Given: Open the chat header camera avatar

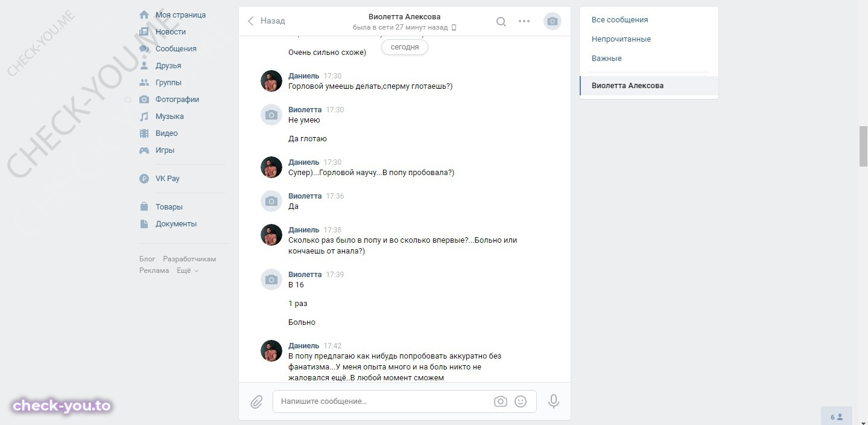Looking at the screenshot, I should click(552, 21).
